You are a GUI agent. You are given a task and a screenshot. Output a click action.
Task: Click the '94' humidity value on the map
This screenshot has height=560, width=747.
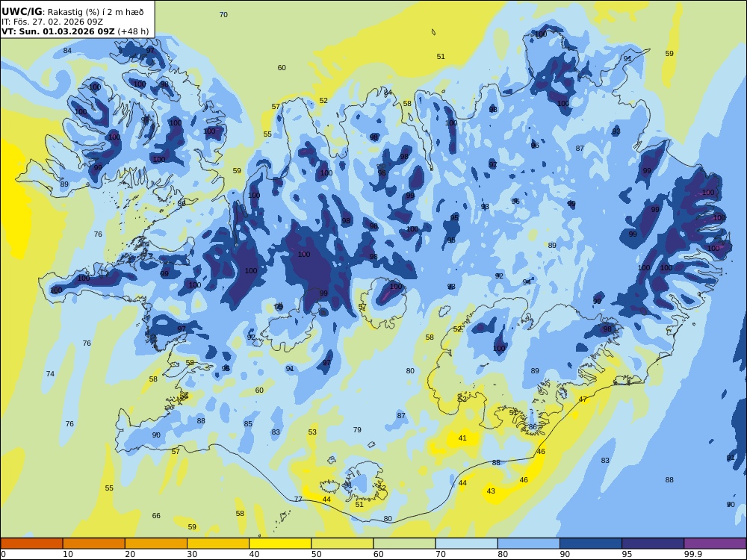pyautogui.click(x=527, y=282)
